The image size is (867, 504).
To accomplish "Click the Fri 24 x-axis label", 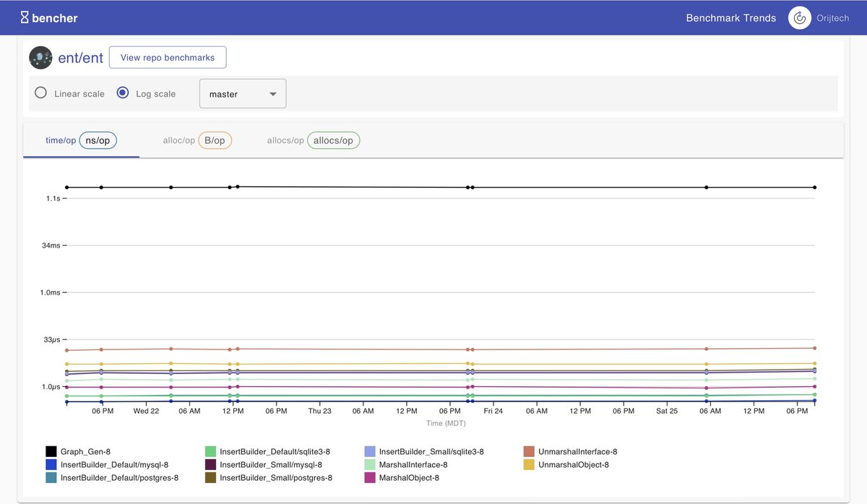I will (x=493, y=411).
